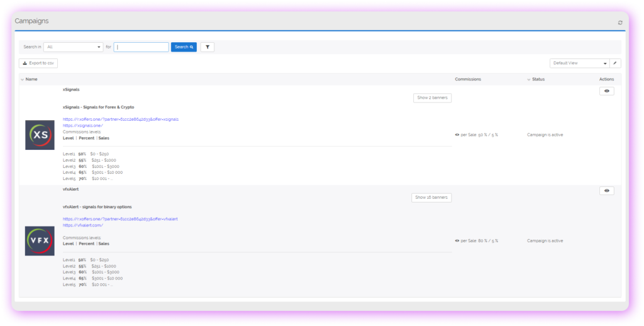
Task: Click the XS campaign logo thumbnail
Action: pos(40,135)
